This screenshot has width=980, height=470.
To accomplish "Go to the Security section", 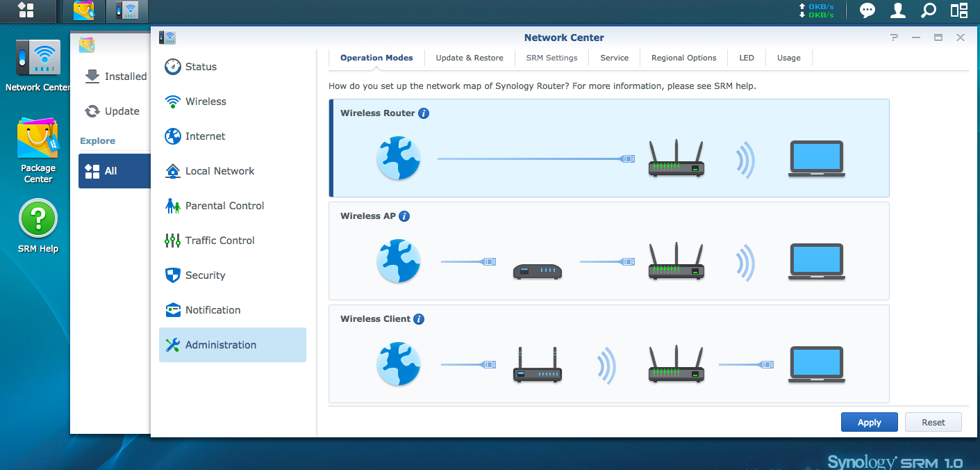I will click(233, 275).
